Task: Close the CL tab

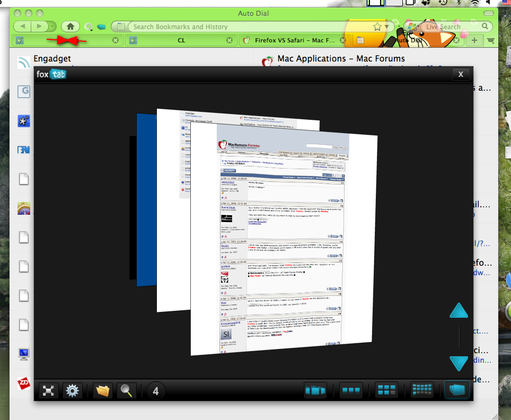Action: point(230,40)
